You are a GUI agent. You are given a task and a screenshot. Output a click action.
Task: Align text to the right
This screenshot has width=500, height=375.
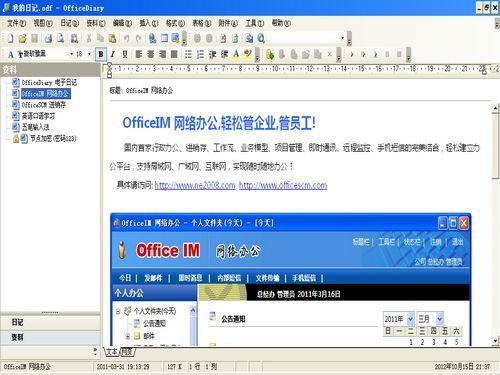[162, 54]
